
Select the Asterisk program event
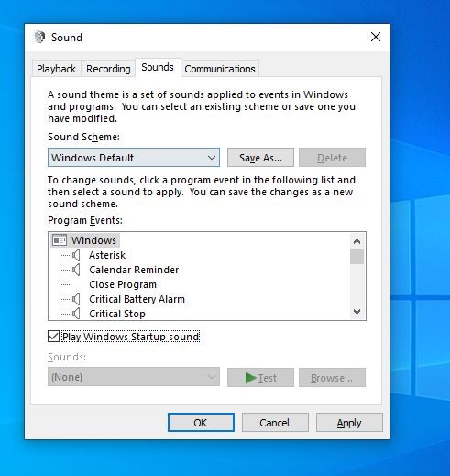[x=107, y=255]
